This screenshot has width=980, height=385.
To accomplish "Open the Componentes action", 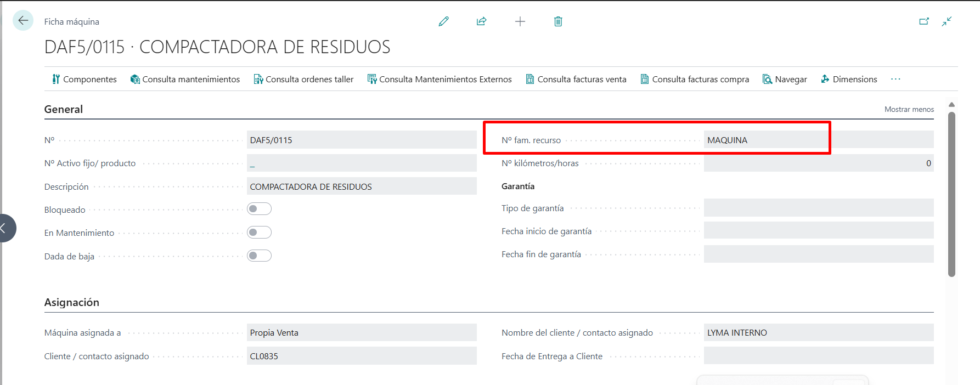I will coord(84,79).
